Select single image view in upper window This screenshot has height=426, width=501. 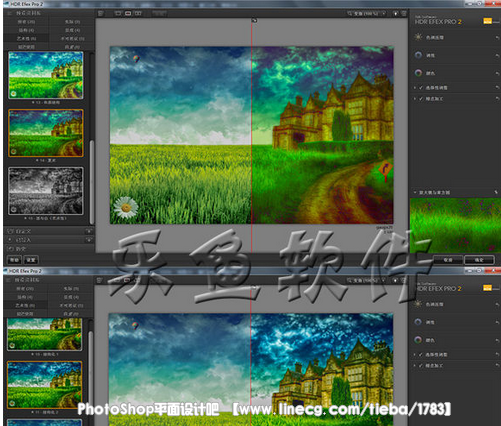118,13
